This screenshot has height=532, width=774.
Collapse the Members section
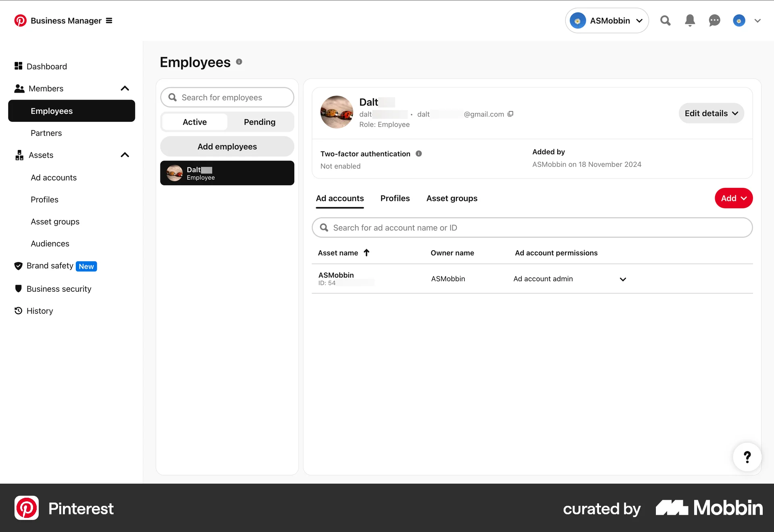coord(125,88)
